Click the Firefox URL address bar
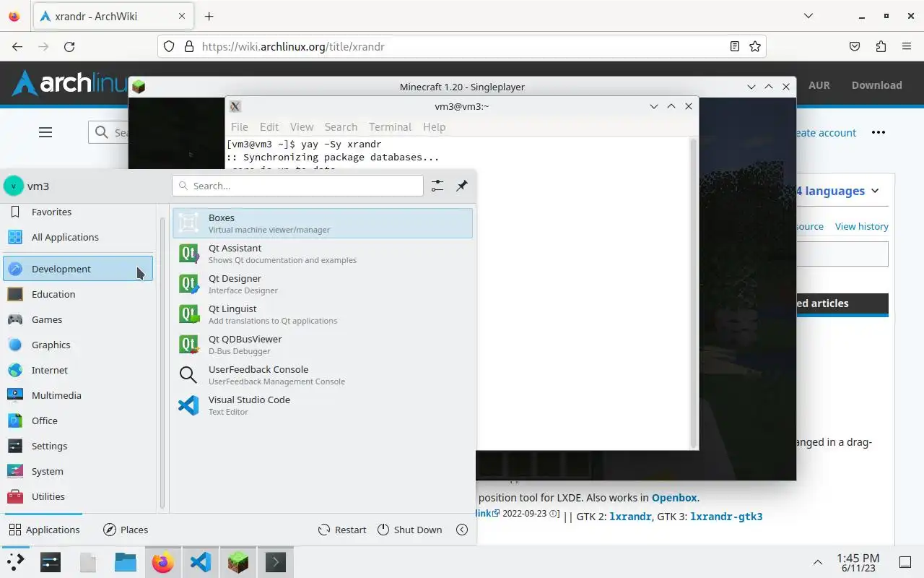 coord(462,46)
